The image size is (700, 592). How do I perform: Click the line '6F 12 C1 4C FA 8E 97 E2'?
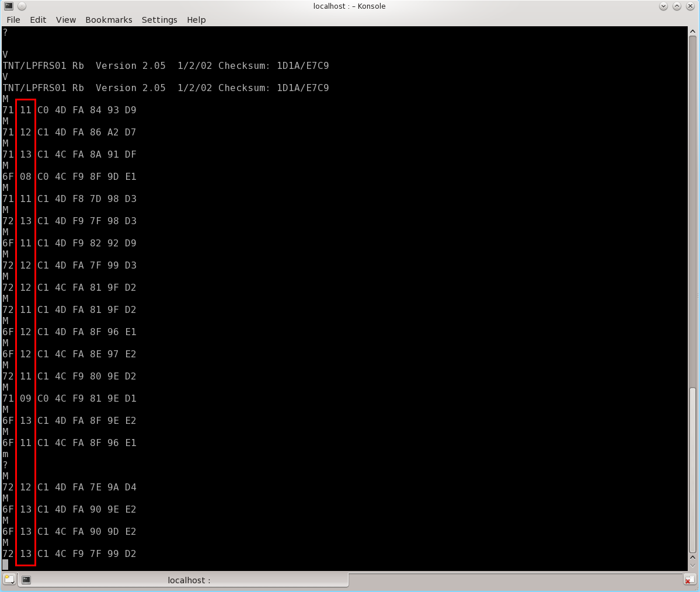pos(69,354)
